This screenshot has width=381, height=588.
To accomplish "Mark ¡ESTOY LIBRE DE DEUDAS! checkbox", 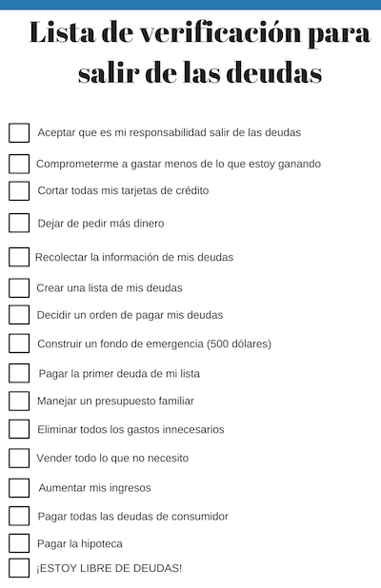I will (19, 568).
